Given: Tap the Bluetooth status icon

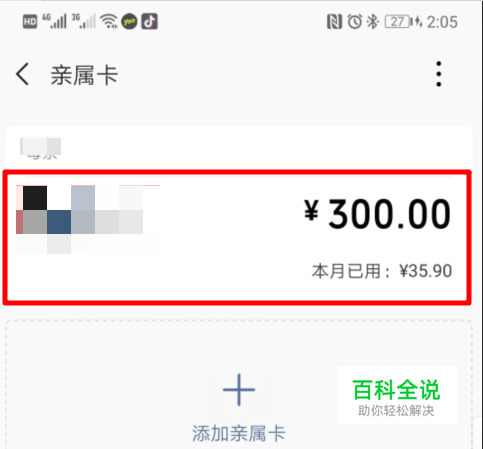Looking at the screenshot, I should (x=373, y=22).
